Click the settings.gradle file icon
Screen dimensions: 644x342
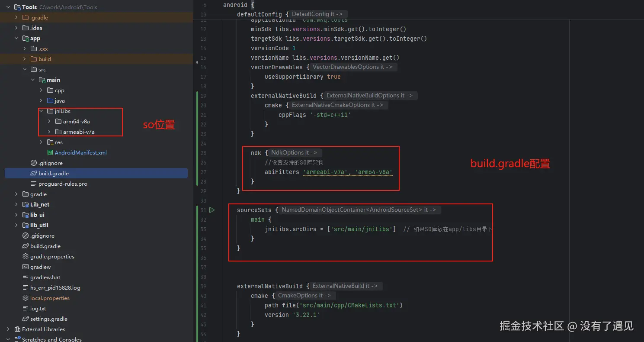pyautogui.click(x=26, y=319)
